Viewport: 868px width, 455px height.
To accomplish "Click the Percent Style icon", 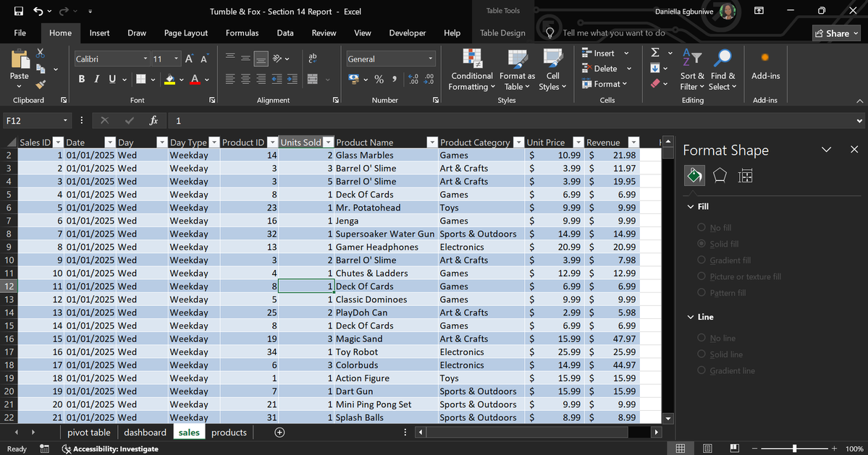I will (x=379, y=79).
